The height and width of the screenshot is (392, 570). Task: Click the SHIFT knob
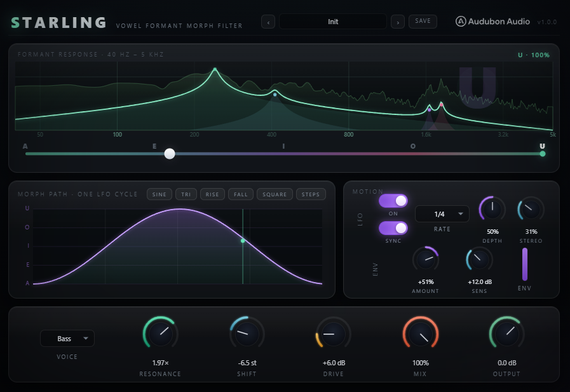coord(247,334)
